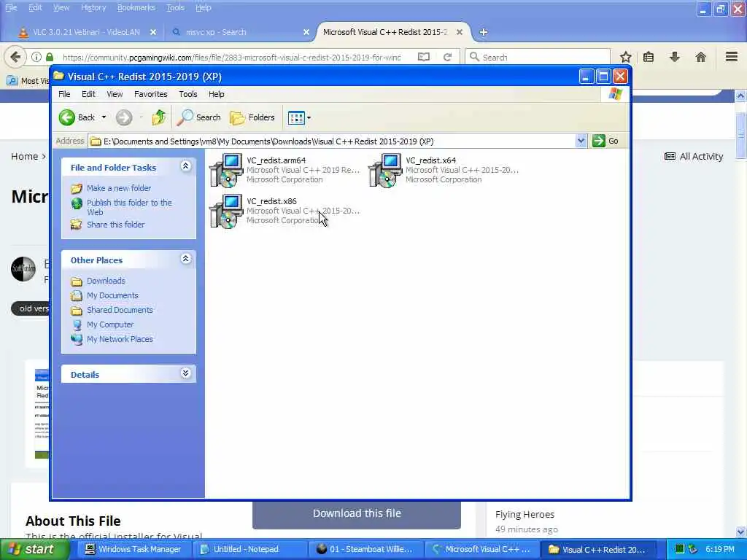The width and height of the screenshot is (747, 560).
Task: Expand the Details panel
Action: 185,373
